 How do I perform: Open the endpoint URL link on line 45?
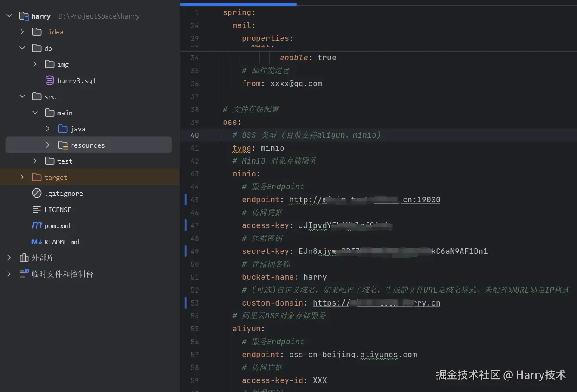tap(364, 200)
